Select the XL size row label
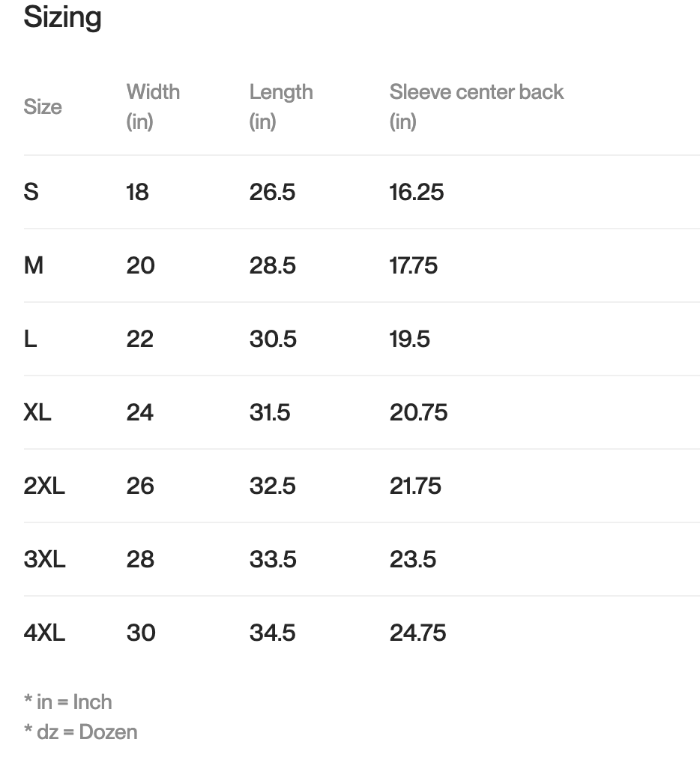 37,412
